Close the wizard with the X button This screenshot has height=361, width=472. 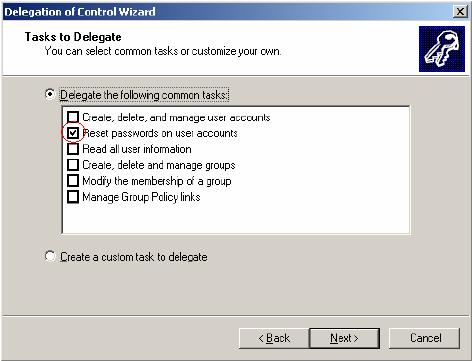pyautogui.click(x=460, y=12)
